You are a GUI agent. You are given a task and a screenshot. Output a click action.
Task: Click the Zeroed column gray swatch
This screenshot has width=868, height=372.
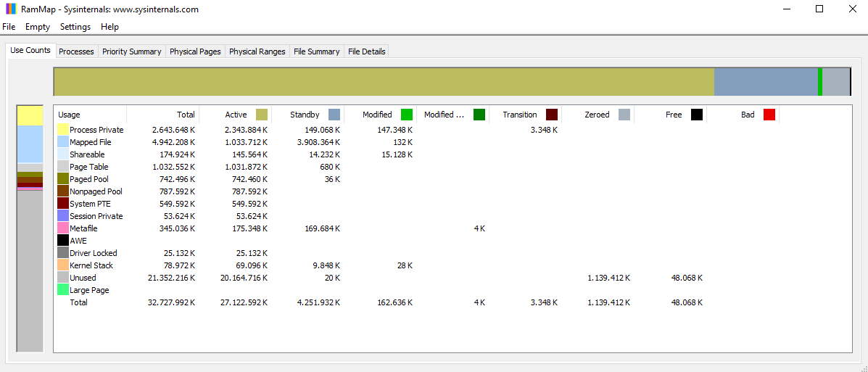[x=624, y=115]
